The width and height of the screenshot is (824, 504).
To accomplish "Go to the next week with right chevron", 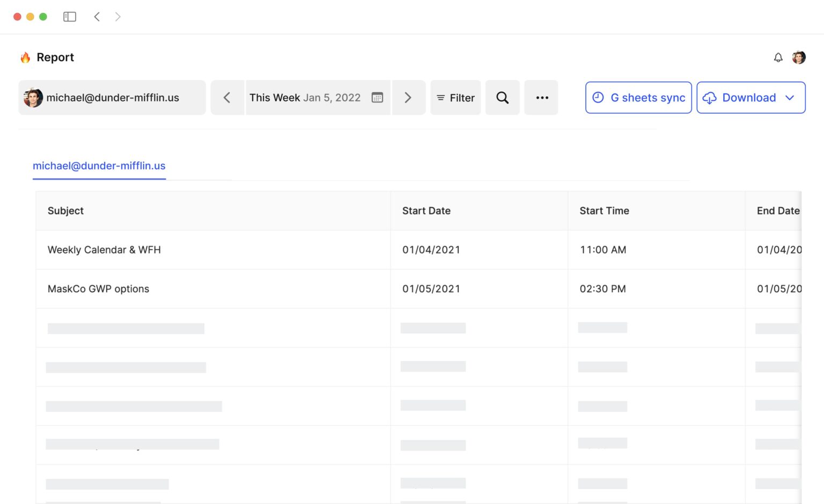I will coord(408,98).
